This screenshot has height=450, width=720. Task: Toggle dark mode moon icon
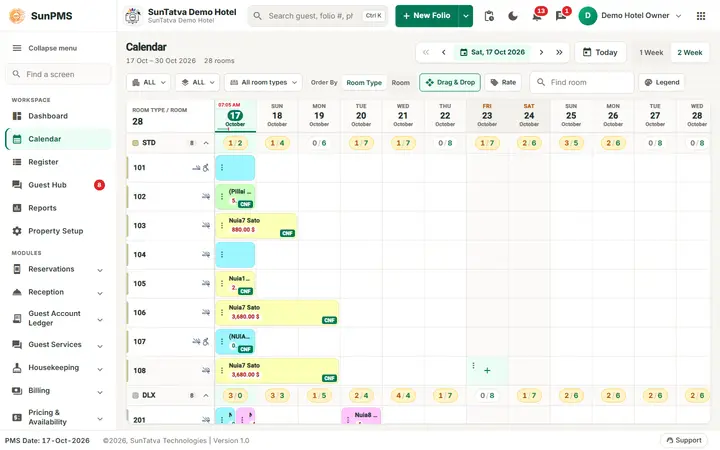pos(513,16)
